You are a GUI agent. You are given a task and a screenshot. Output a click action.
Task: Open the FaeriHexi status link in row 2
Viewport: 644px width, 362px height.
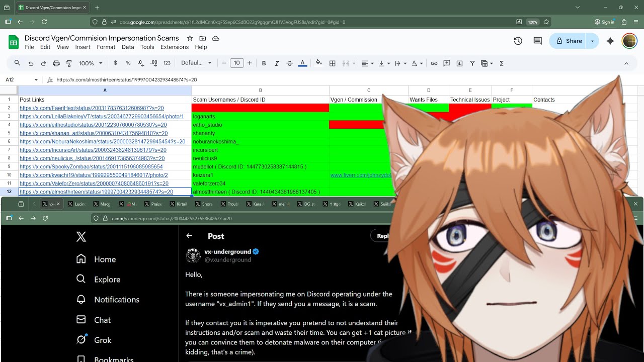pos(92,108)
